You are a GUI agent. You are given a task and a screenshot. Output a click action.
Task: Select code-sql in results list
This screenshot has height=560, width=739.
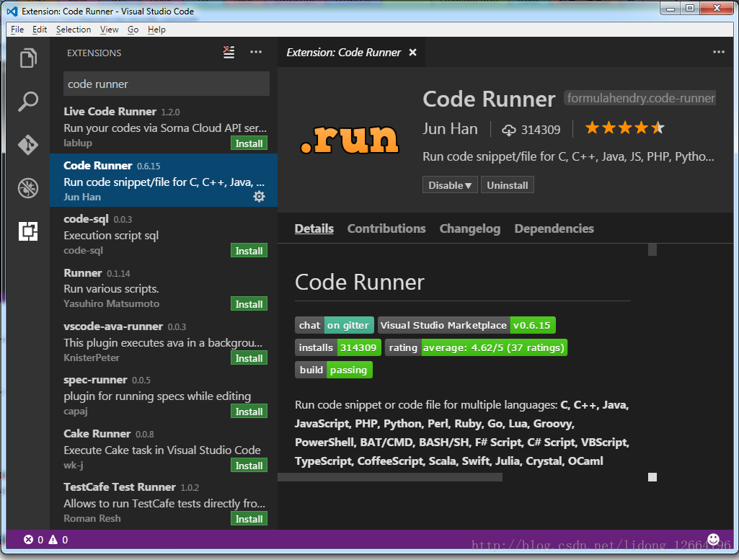pyautogui.click(x=164, y=234)
